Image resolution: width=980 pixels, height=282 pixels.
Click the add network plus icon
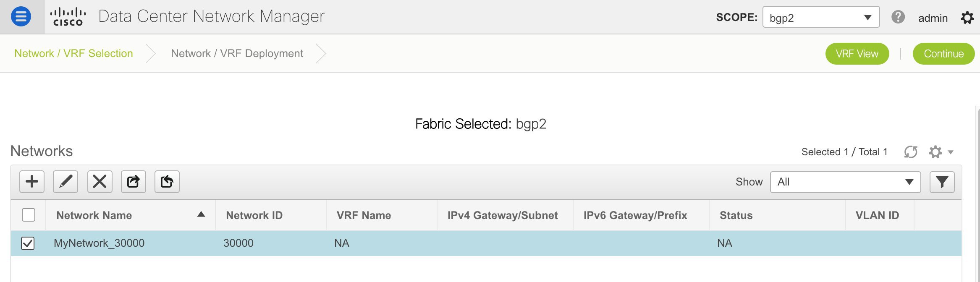click(x=32, y=182)
